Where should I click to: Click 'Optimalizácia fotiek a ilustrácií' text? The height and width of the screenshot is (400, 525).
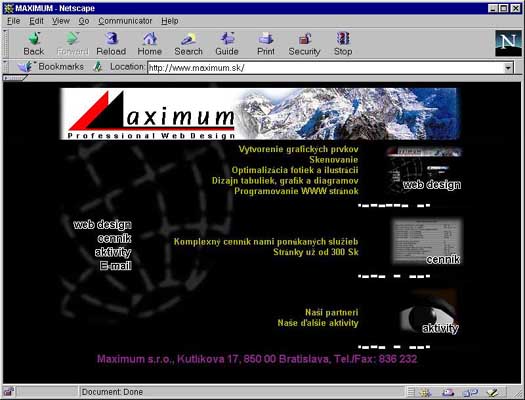pyautogui.click(x=295, y=170)
